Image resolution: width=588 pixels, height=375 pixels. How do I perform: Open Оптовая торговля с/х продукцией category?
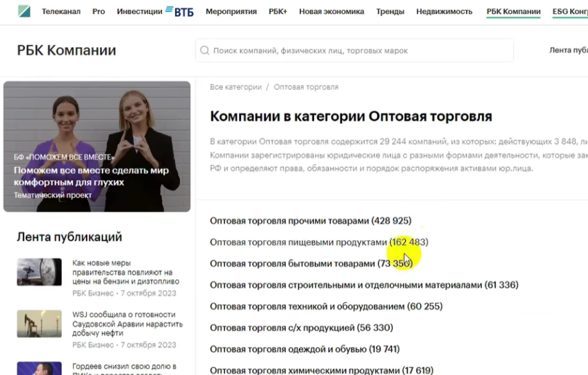(x=302, y=328)
